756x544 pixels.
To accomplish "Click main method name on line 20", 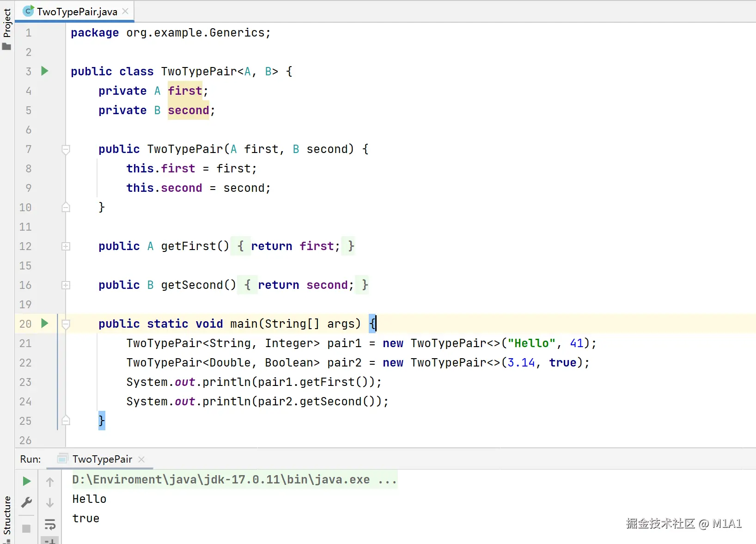I will (x=244, y=324).
